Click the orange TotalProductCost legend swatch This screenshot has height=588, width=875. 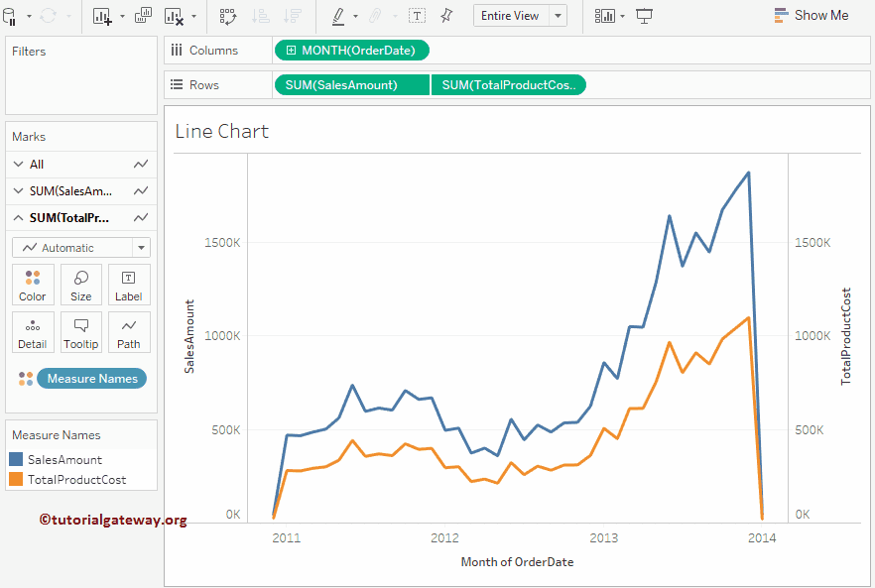tap(16, 479)
